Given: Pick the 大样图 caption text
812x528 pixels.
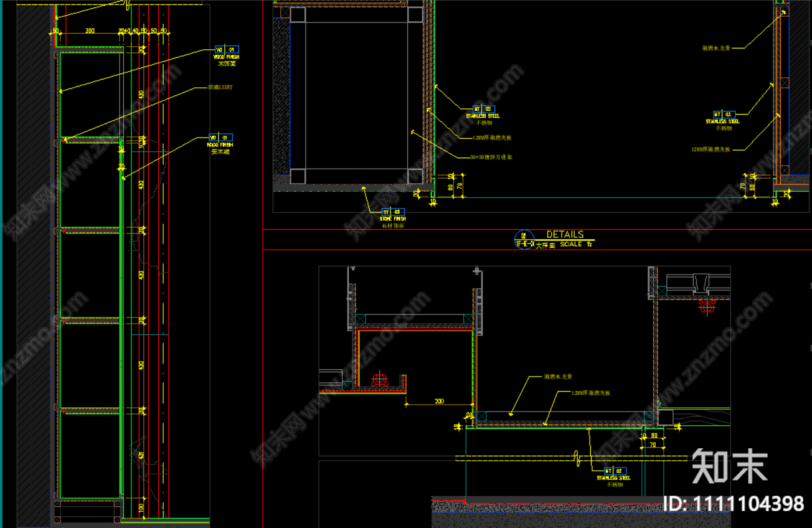Looking at the screenshot, I should pyautogui.click(x=545, y=245).
